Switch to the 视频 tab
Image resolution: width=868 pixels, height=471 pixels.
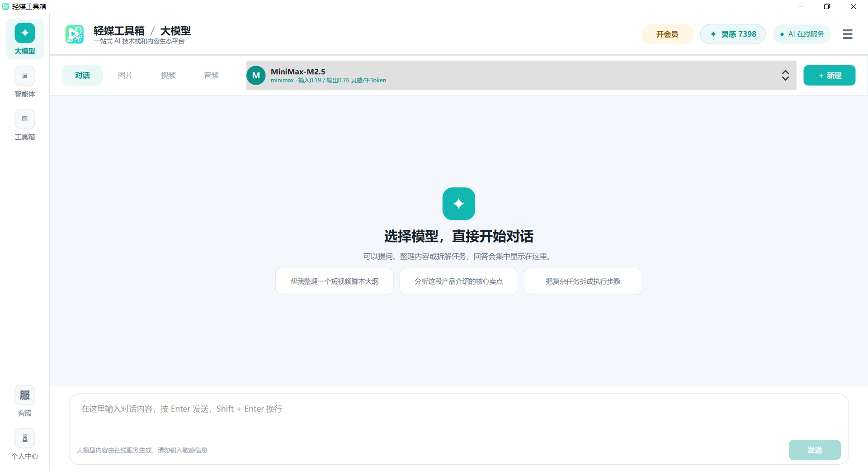[x=169, y=76]
